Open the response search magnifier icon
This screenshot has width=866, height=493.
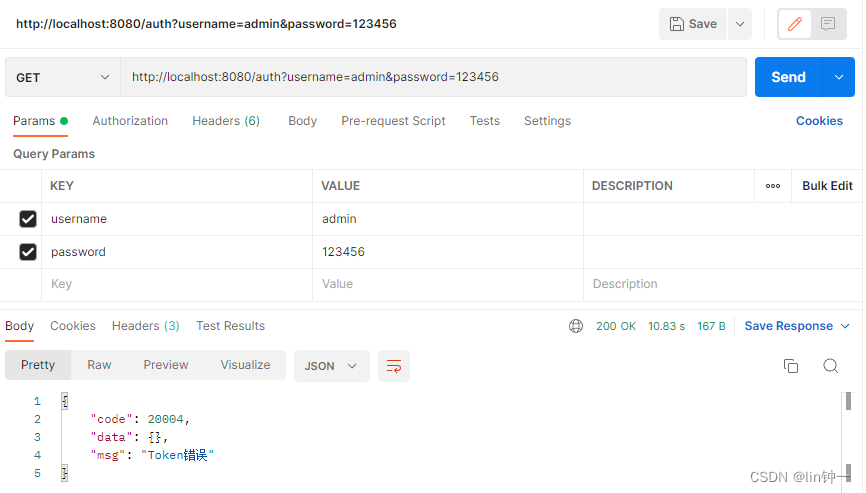[x=831, y=365]
